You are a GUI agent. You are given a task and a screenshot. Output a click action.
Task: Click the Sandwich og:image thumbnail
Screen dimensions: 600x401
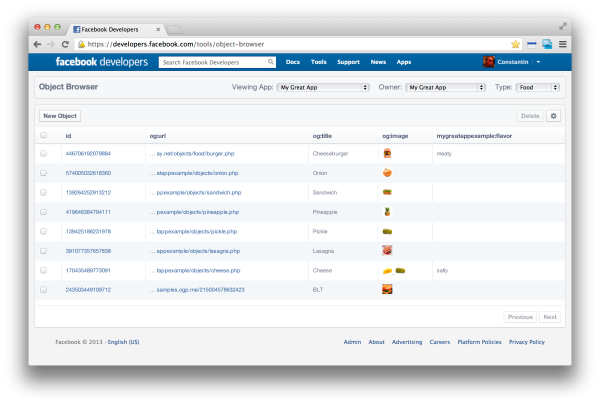387,192
